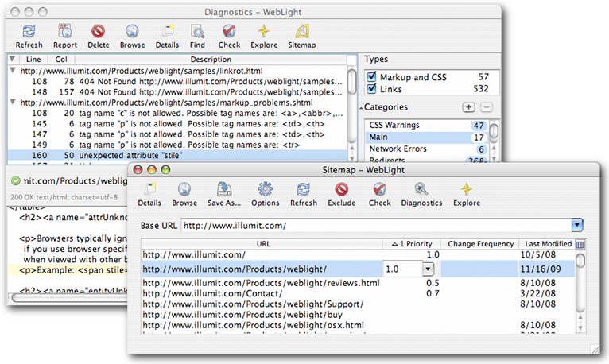Collapse Categories section disclosure triangle
This screenshot has width=609, height=364.
[x=361, y=108]
